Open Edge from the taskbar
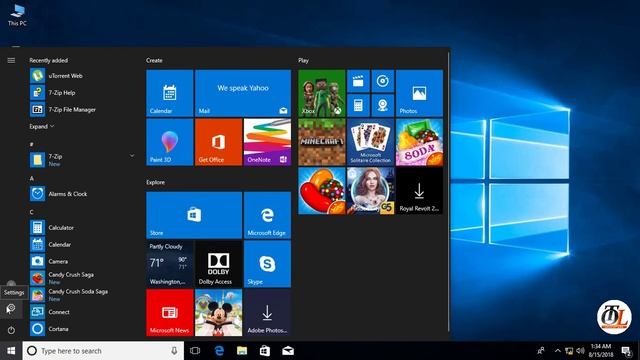 (219, 351)
